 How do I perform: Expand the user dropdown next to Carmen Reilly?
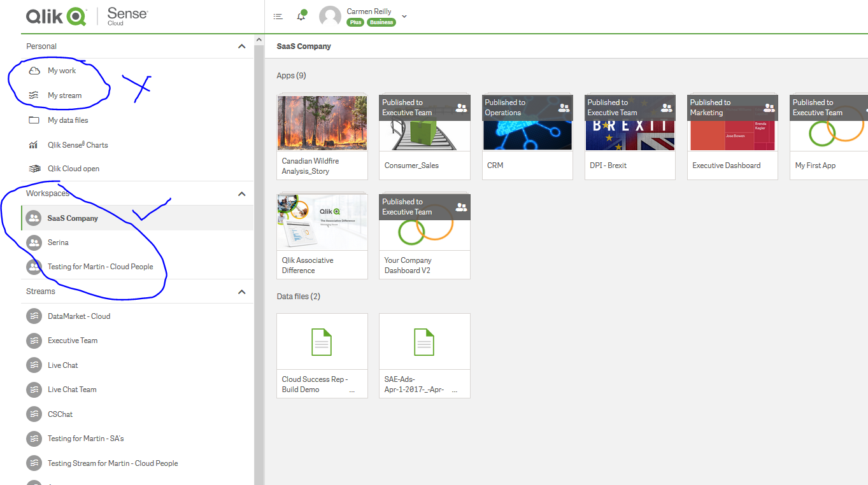(x=404, y=17)
